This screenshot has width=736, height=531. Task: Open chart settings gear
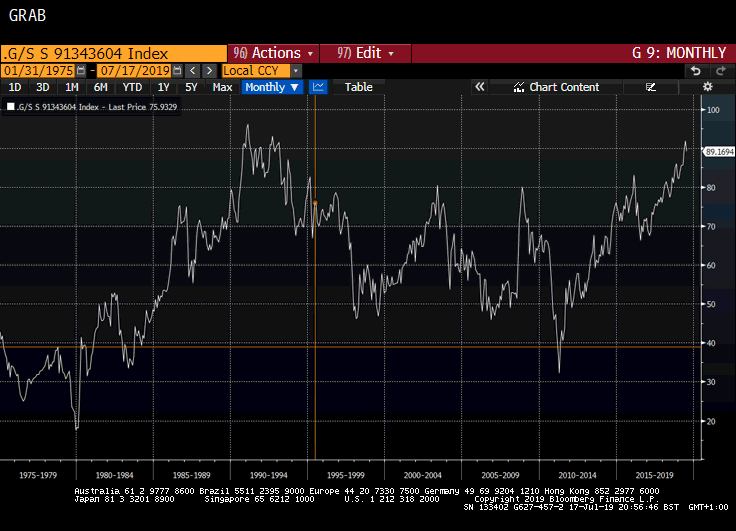707,87
